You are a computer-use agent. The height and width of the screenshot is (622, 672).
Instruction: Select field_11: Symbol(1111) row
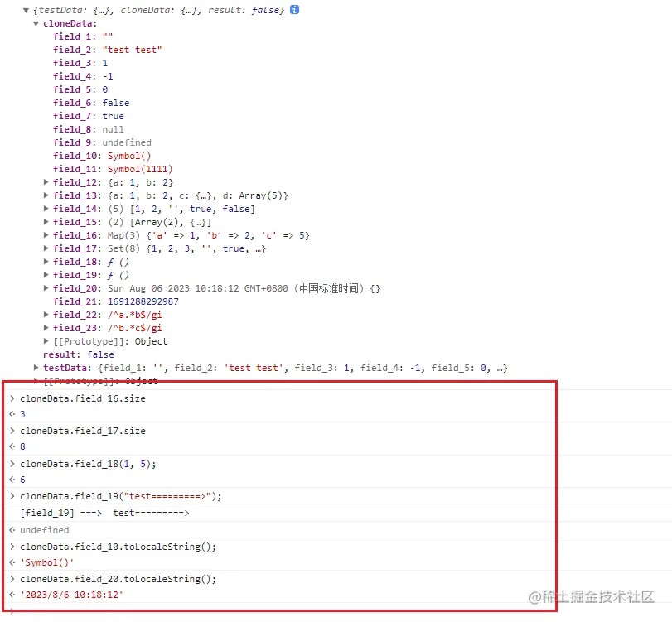coord(113,169)
